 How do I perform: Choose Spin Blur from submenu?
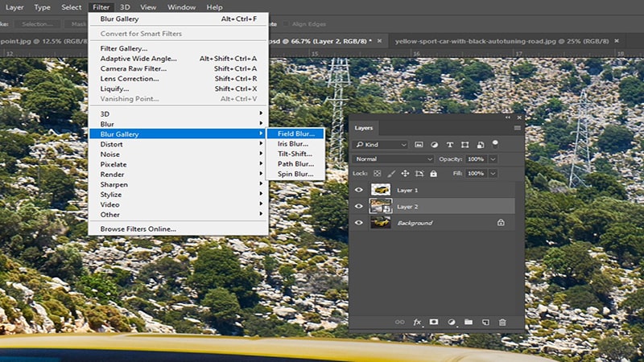[x=295, y=174]
